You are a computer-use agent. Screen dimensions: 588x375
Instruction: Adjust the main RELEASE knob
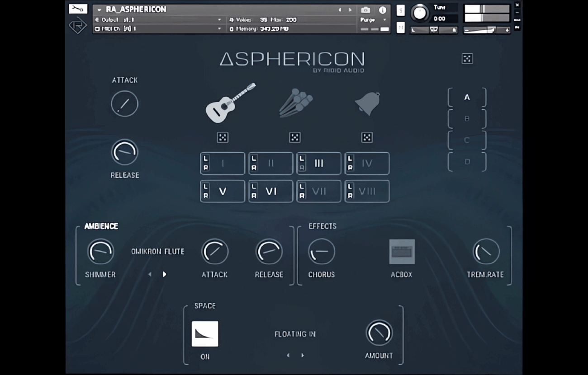(124, 152)
